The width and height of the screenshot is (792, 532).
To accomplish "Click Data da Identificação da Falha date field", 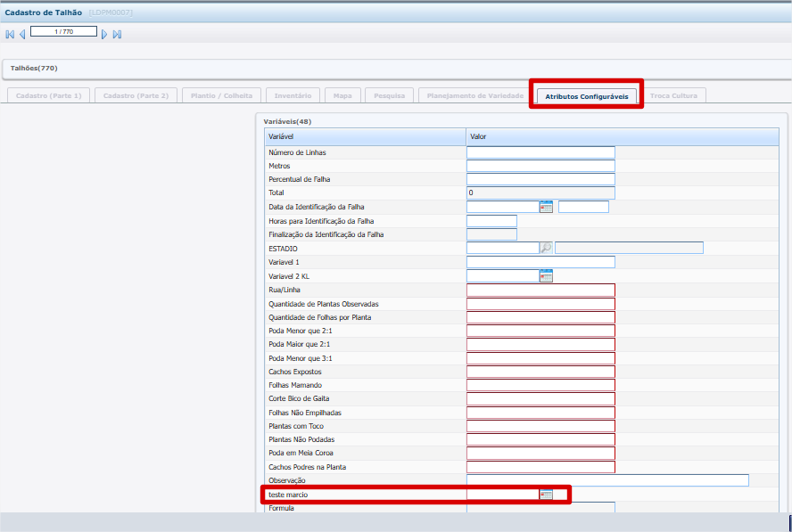I will 503,207.
